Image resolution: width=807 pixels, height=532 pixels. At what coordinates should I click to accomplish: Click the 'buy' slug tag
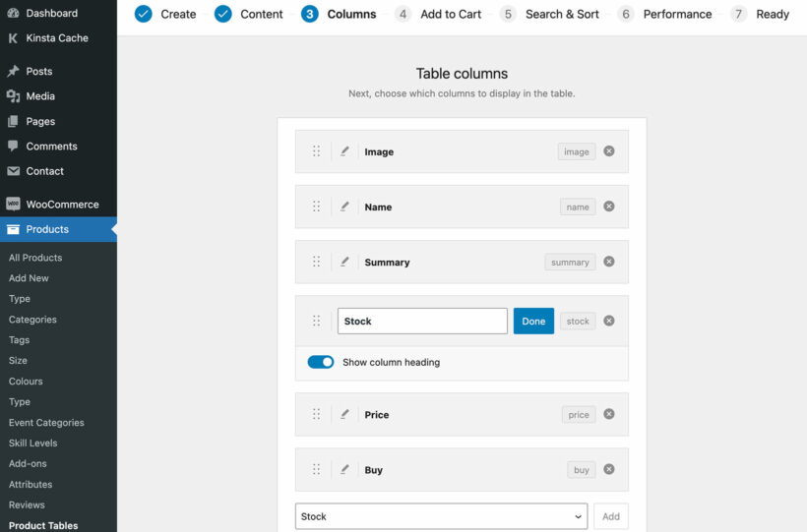581,470
